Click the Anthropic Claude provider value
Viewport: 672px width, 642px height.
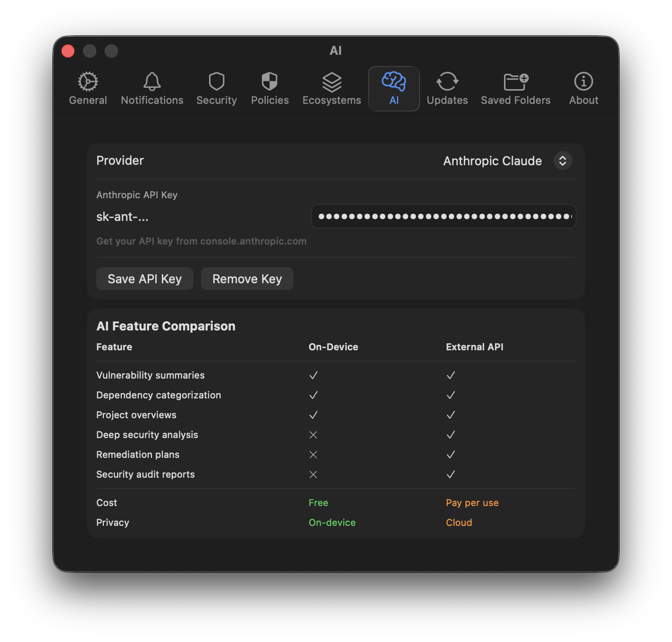point(492,161)
